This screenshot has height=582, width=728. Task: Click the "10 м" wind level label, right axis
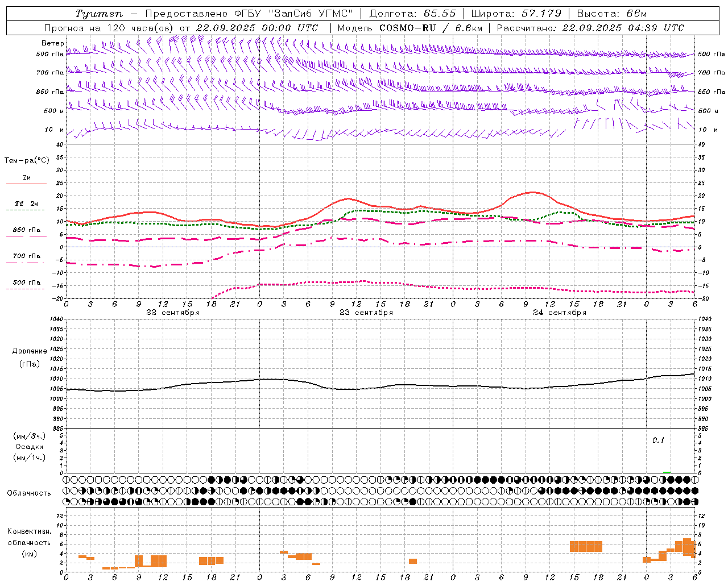708,130
